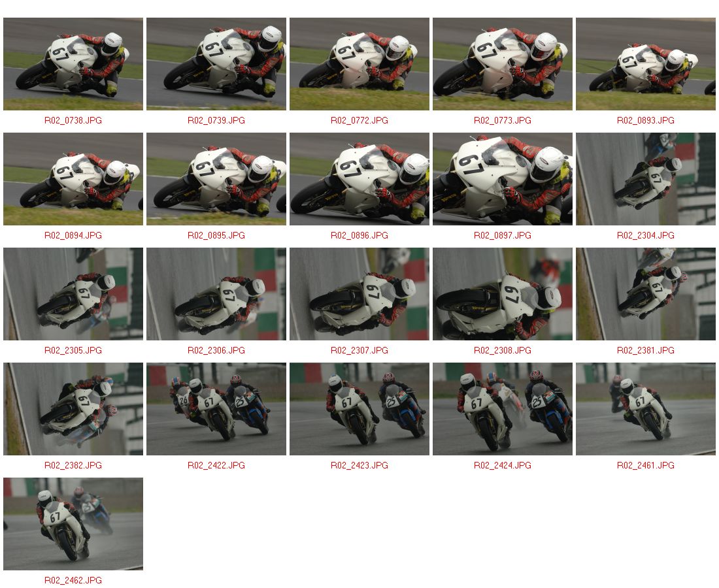Image resolution: width=719 pixels, height=588 pixels.
Task: Open the R02_0893.JPG thumbnail photo
Action: pyautogui.click(x=646, y=64)
